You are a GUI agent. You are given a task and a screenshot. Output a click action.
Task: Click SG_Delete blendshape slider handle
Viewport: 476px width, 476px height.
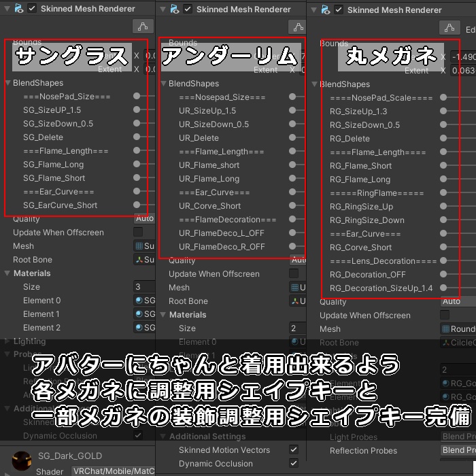pos(137,137)
